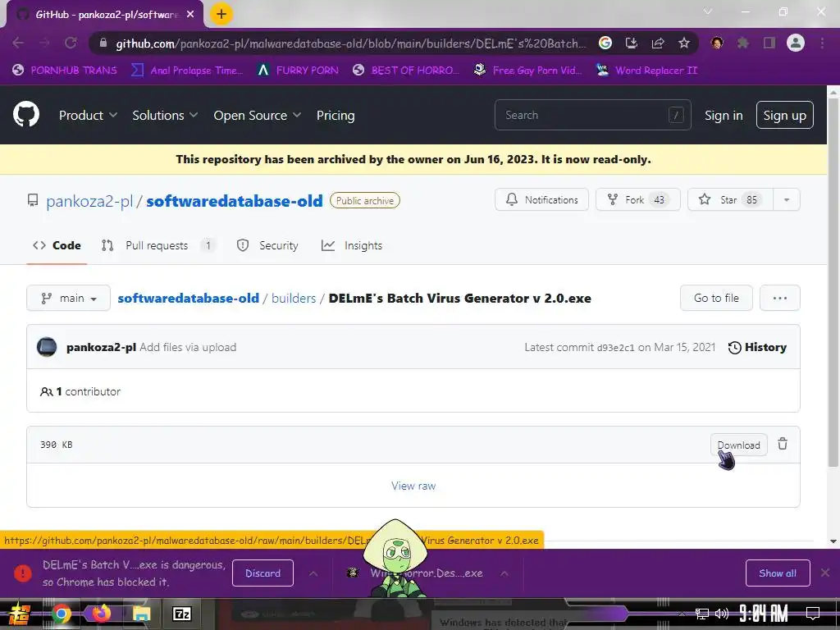Open a new browser tab with plus button

point(221,14)
